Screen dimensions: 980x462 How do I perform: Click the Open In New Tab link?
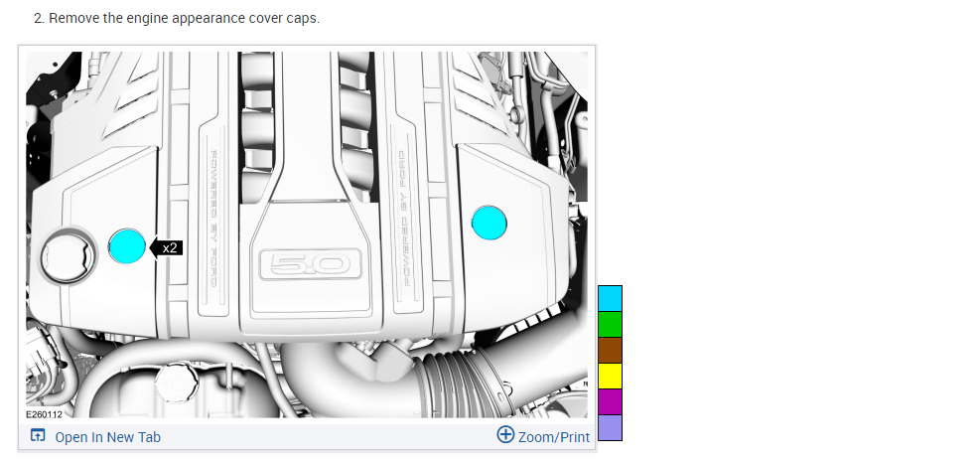coord(107,437)
